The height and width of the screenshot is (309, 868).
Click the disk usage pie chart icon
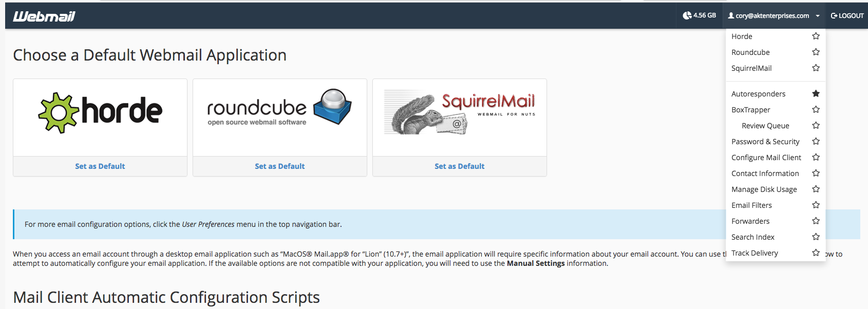pos(687,16)
